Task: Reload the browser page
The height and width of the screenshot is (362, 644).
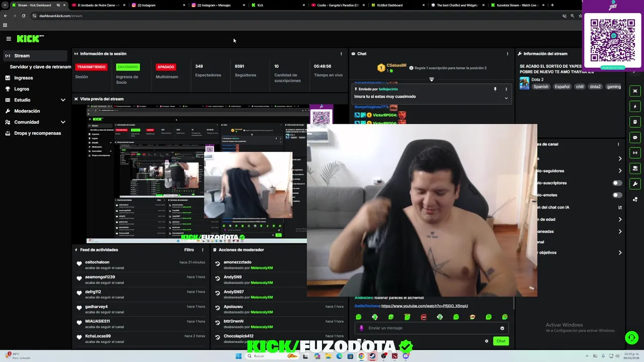Action: (24, 16)
